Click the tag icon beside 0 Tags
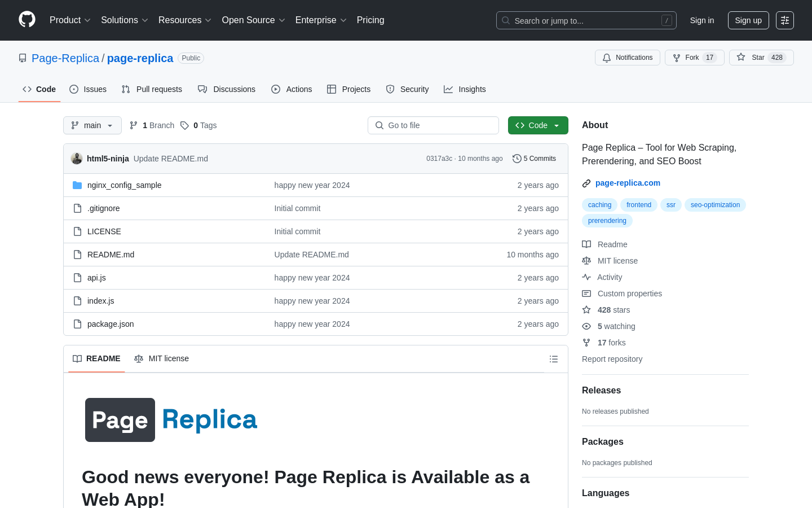The width and height of the screenshot is (812, 508). pos(184,125)
